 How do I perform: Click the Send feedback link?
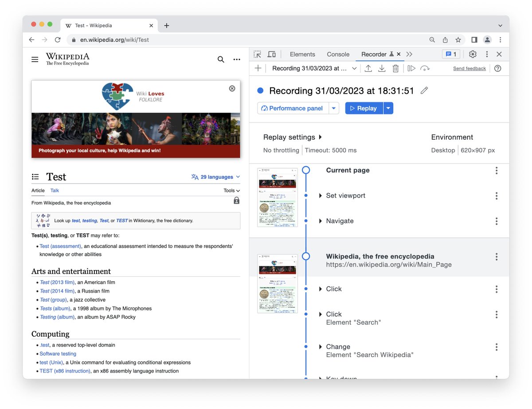point(469,68)
